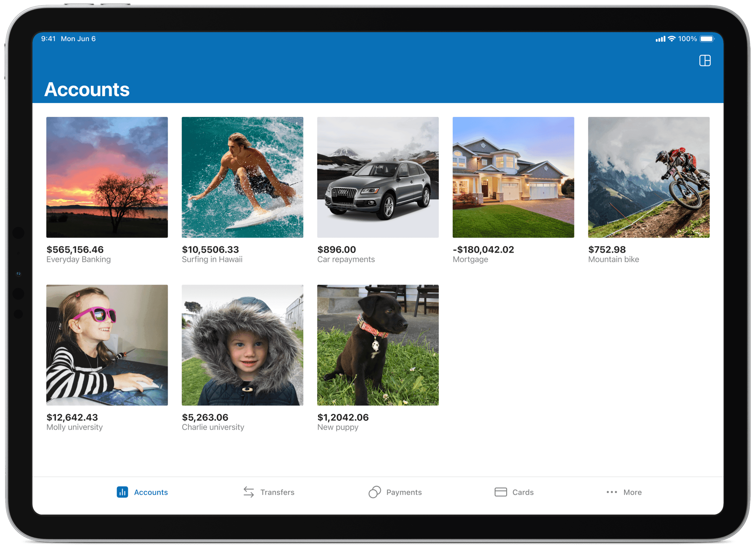Select the $1,2042.06 balance text
756x547 pixels.
tap(343, 417)
